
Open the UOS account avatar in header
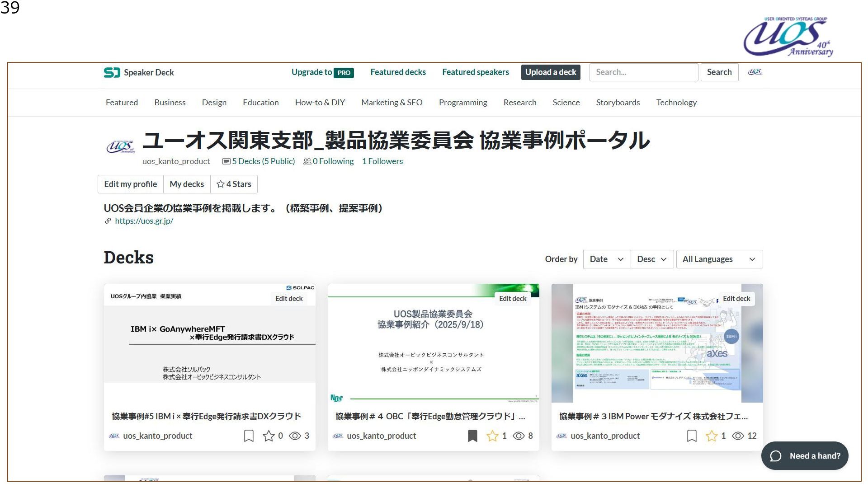tap(755, 72)
